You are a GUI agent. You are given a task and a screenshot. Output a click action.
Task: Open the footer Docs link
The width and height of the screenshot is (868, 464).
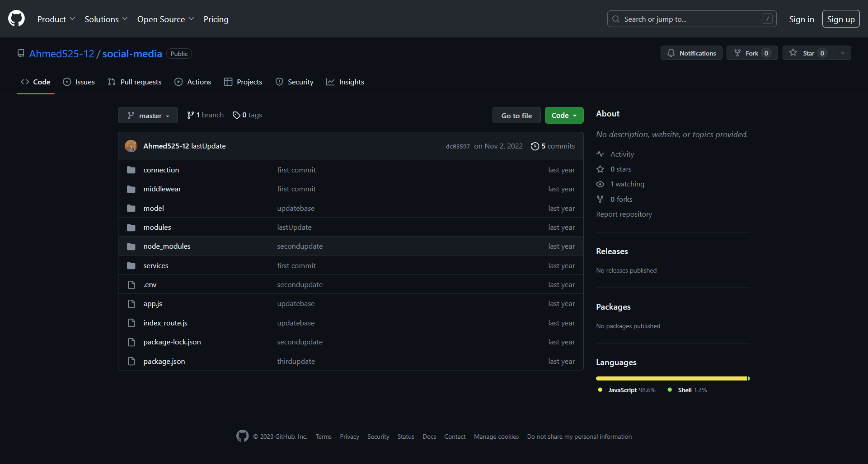pyautogui.click(x=429, y=436)
